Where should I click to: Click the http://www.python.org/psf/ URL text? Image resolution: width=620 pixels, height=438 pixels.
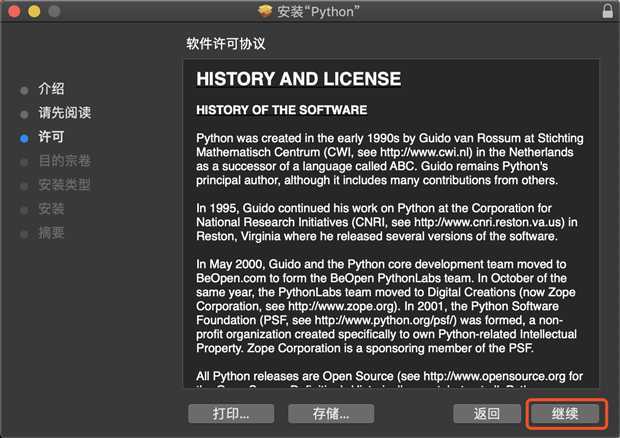tap(386, 321)
